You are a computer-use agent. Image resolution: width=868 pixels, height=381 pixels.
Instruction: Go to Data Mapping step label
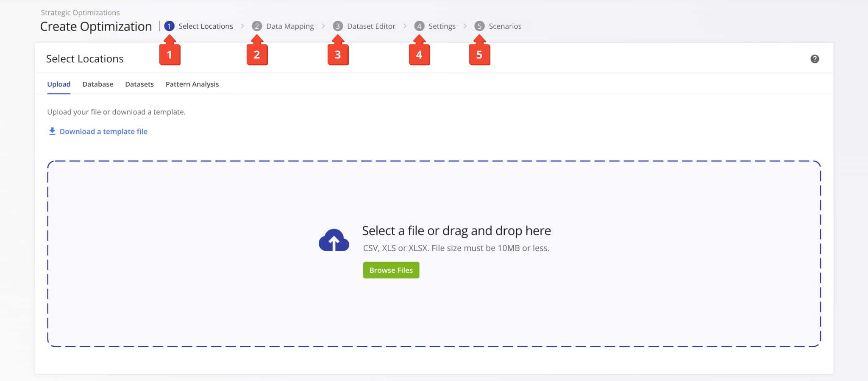coord(290,26)
